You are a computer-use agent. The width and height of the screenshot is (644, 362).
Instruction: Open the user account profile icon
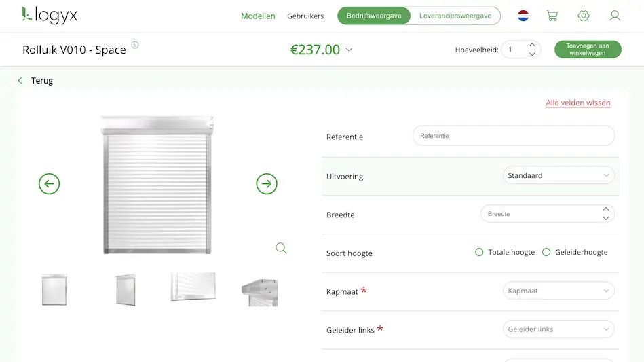[615, 16]
